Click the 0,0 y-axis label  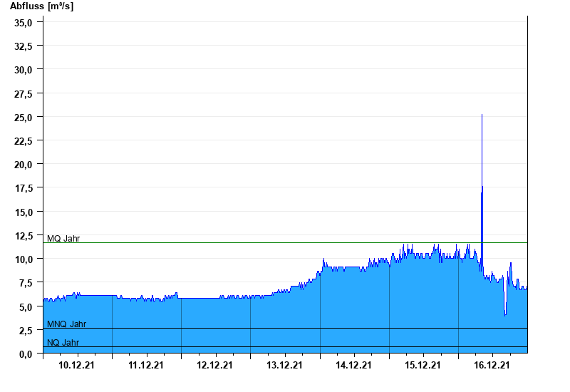tap(26, 354)
